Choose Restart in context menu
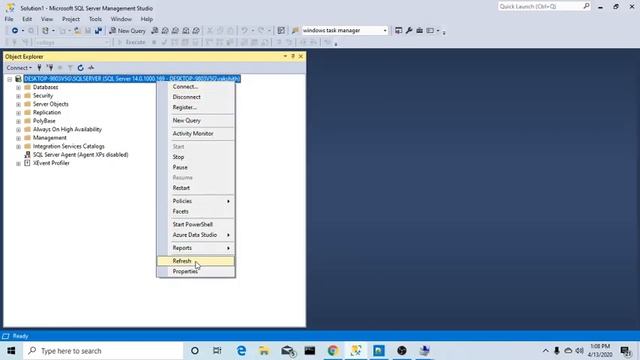Viewport: 640px width, 360px height. 196,188
